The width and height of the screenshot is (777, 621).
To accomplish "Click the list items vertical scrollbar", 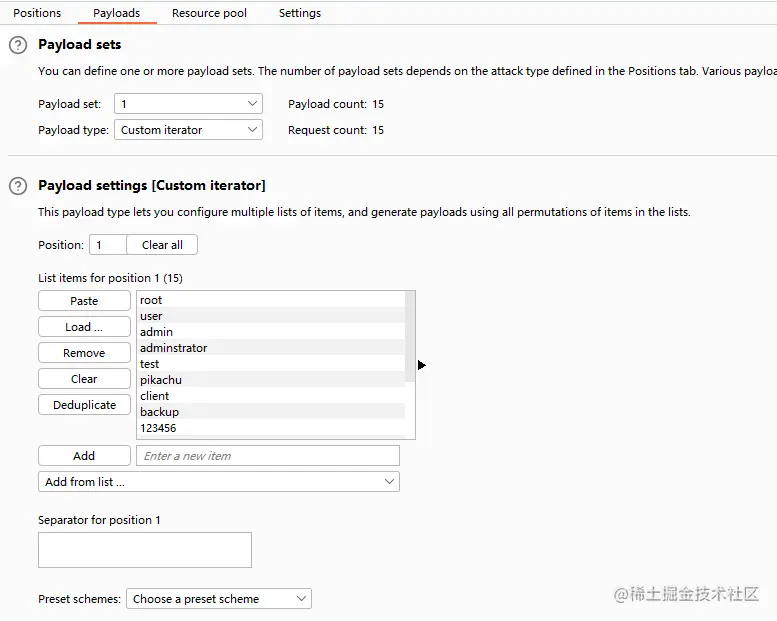I will click(x=410, y=337).
